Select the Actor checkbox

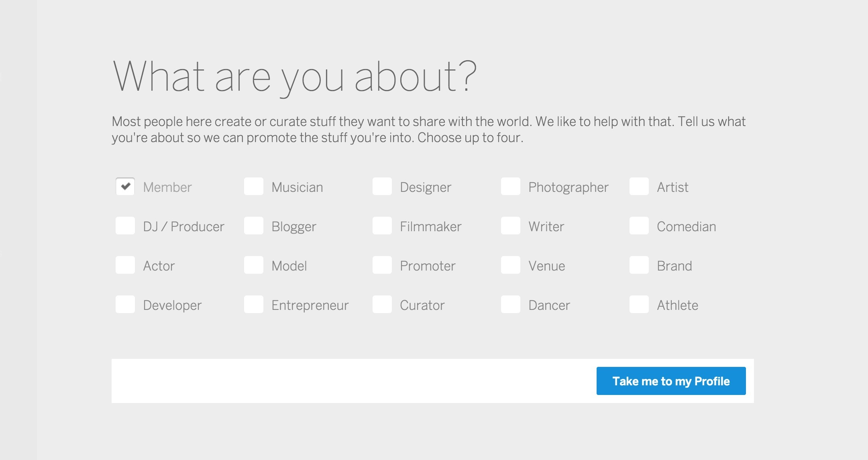pyautogui.click(x=125, y=265)
